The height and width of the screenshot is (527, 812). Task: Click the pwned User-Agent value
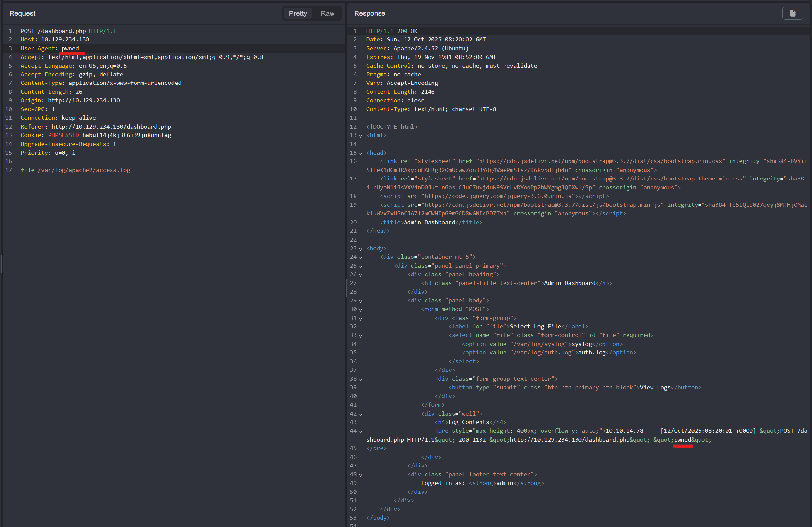tap(70, 48)
